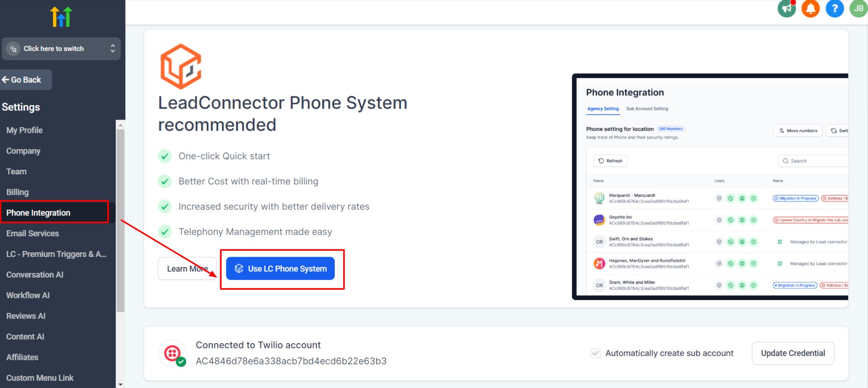Image resolution: width=868 pixels, height=388 pixels.
Task: Open the JB user avatar menu
Action: click(858, 8)
